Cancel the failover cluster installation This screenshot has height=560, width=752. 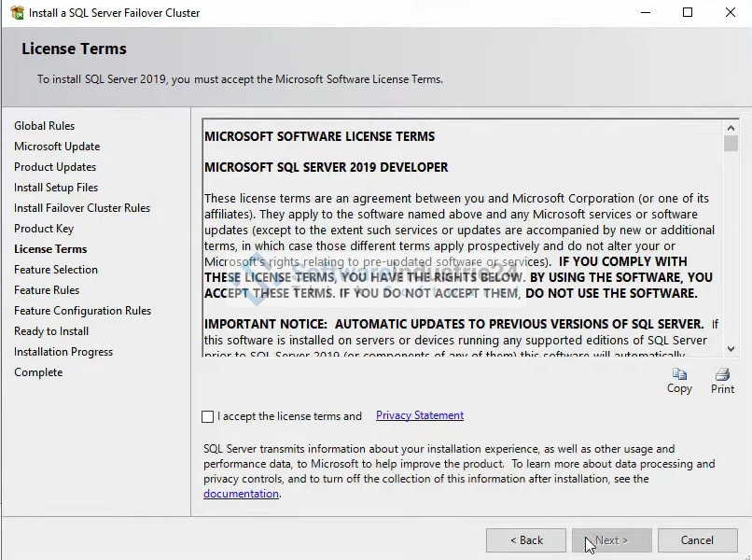click(697, 540)
